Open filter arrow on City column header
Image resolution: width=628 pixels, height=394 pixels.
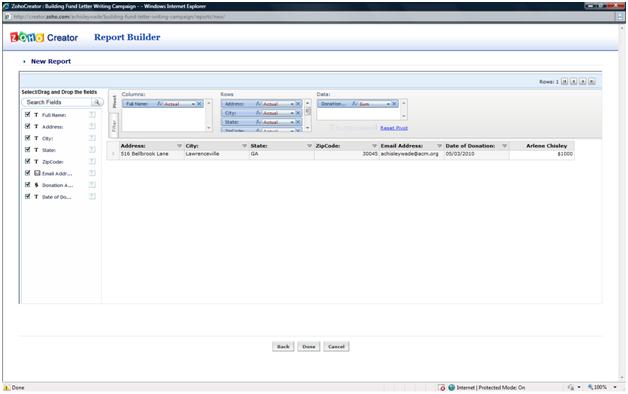(244, 146)
